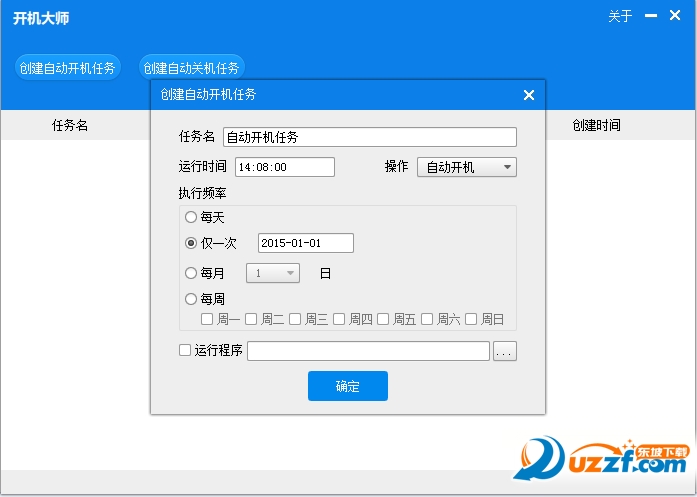Close the 创建自动开机任务 dialog
The width and height of the screenshot is (697, 497).
[x=529, y=95]
